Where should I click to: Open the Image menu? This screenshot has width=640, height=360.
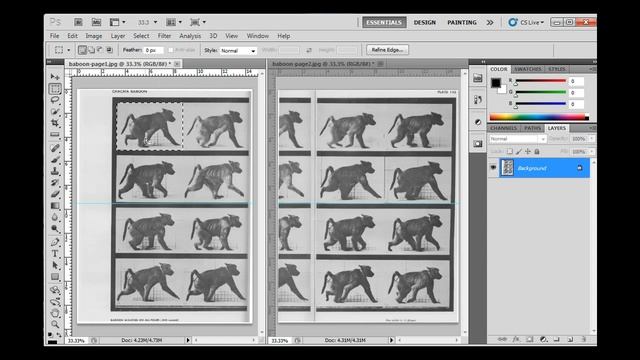93,36
